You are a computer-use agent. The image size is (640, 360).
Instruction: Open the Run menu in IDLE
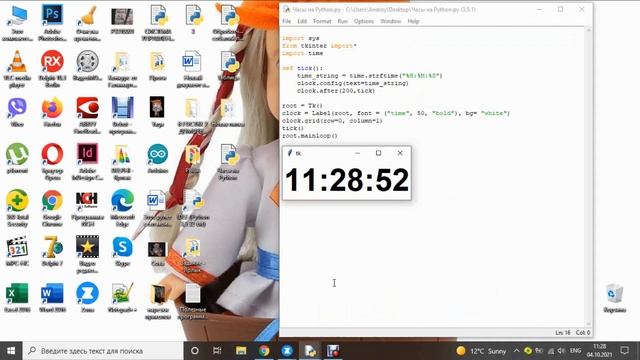[342, 21]
